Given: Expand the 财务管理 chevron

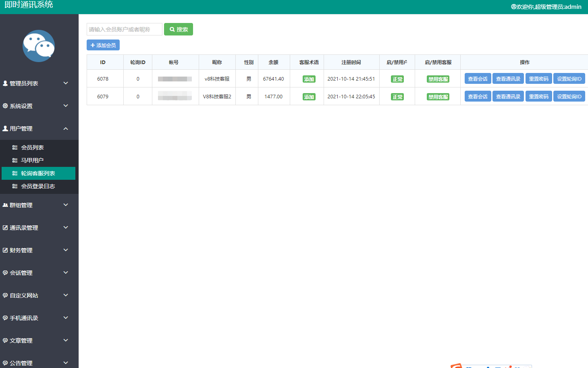Looking at the screenshot, I should pos(66,250).
